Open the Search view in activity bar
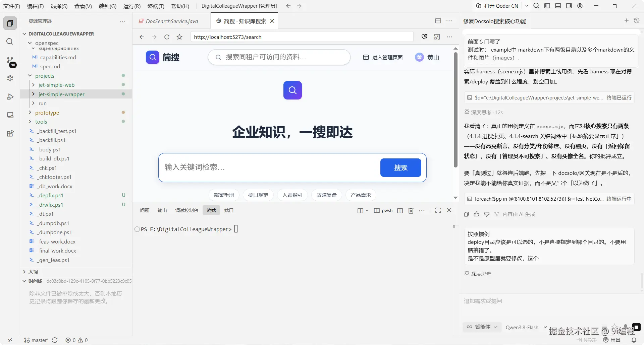This screenshot has width=644, height=345. coord(10,42)
